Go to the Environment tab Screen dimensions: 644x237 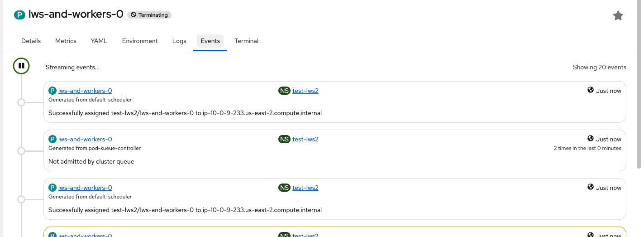[140, 41]
